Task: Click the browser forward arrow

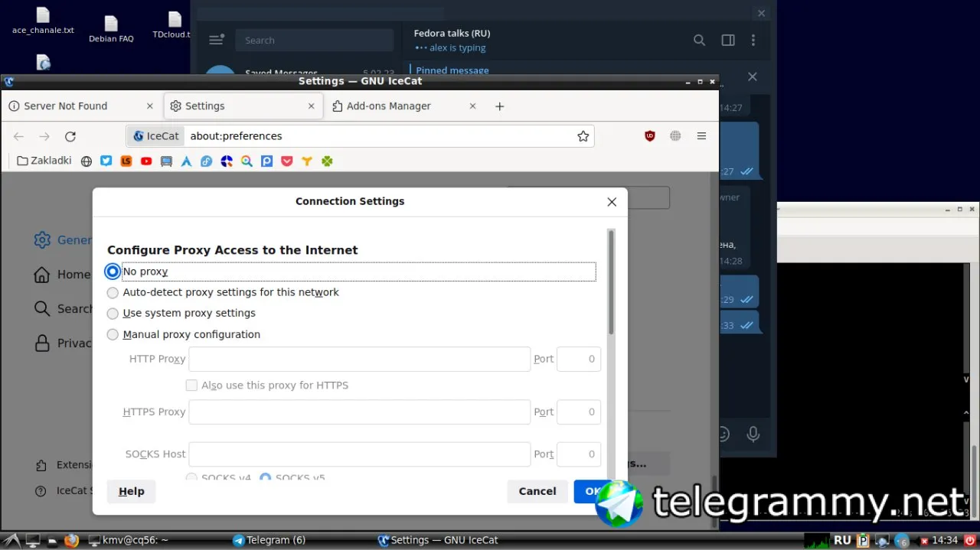Action: tap(44, 136)
